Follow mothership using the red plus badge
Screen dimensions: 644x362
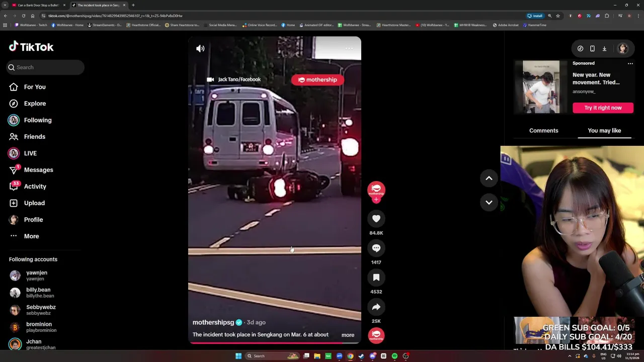pyautogui.click(x=376, y=200)
